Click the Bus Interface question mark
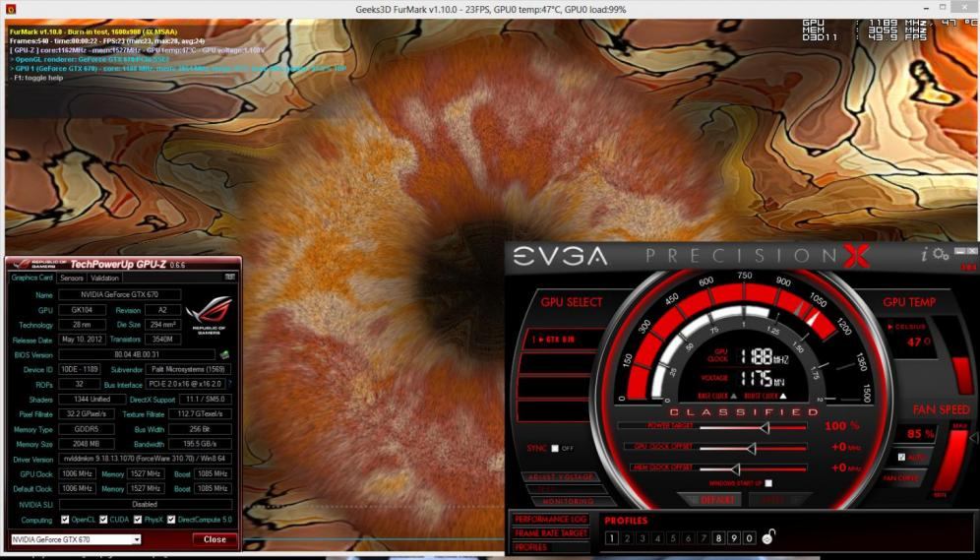The image size is (980, 560). [229, 384]
